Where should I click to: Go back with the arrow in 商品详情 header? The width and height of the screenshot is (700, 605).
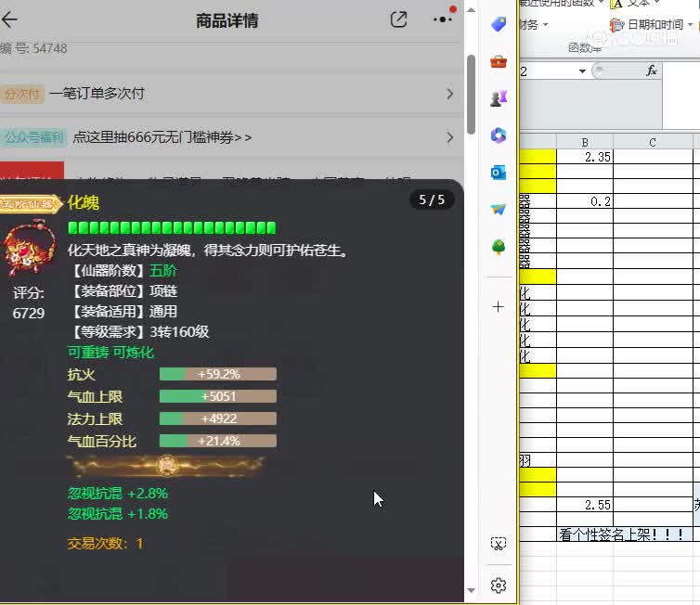coord(9,19)
